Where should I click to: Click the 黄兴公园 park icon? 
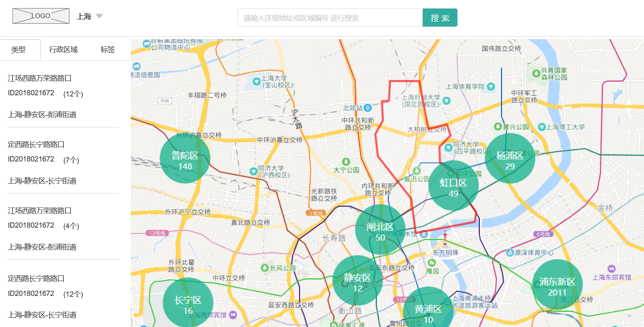498,126
